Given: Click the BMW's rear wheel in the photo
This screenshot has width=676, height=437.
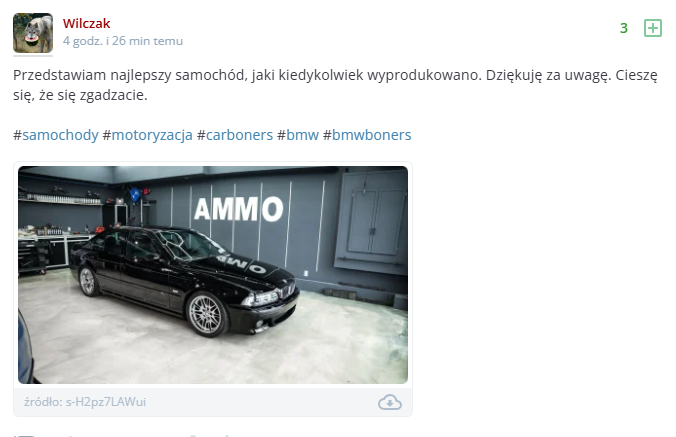Looking at the screenshot, I should coord(88,281).
